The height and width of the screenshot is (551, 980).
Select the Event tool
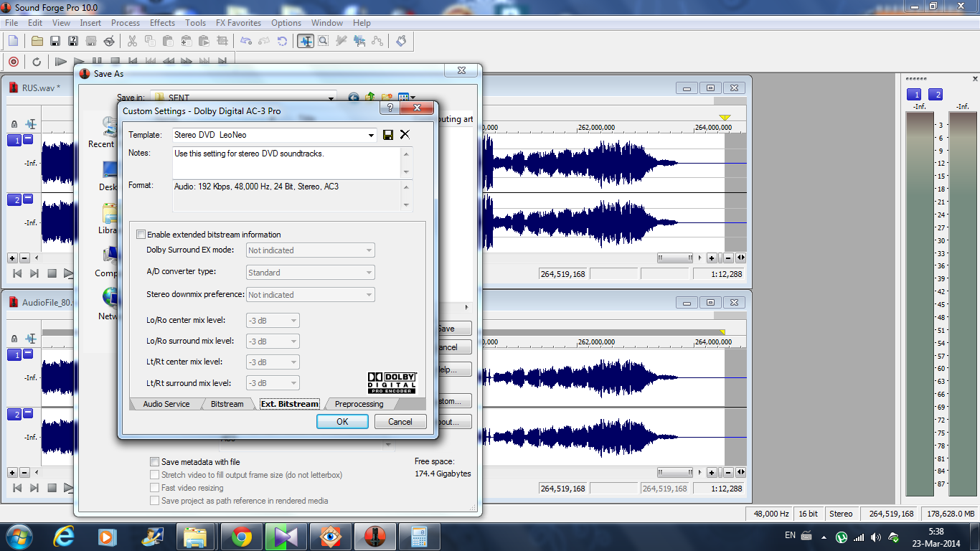(359, 41)
